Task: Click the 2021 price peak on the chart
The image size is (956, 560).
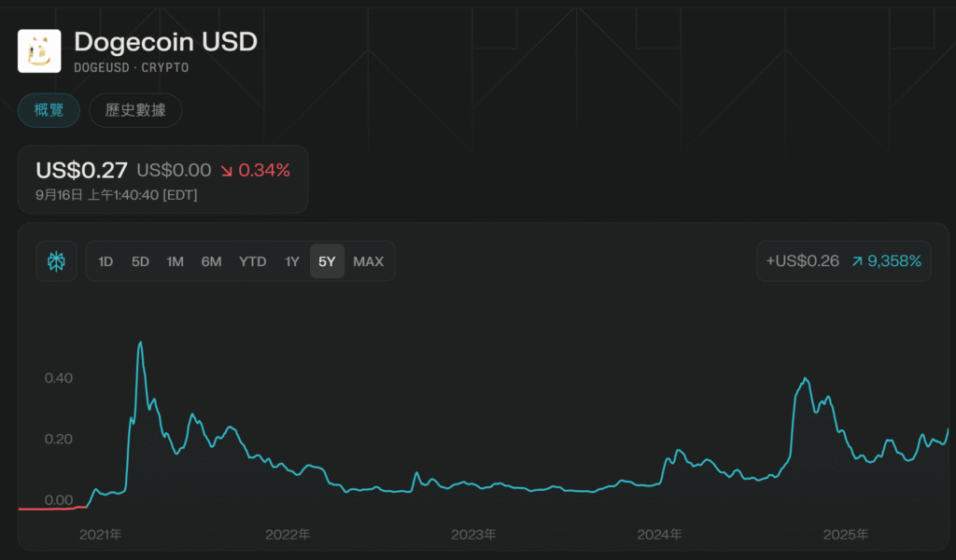Action: (140, 343)
